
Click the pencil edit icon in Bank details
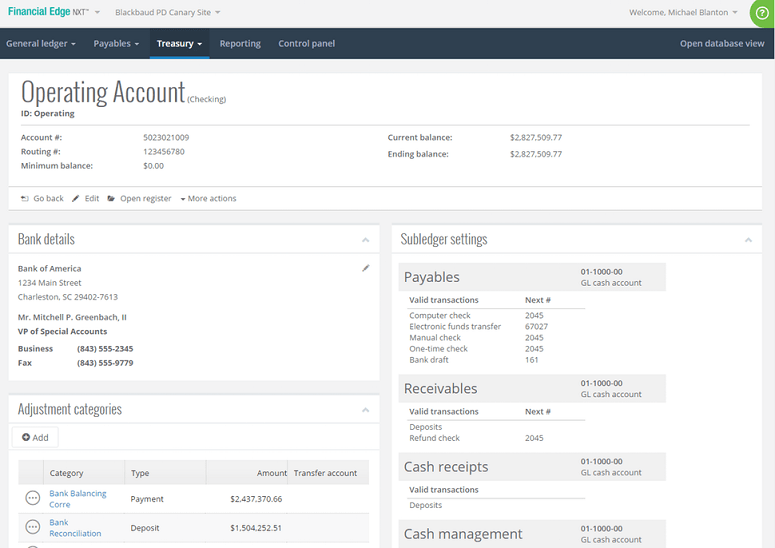(366, 268)
